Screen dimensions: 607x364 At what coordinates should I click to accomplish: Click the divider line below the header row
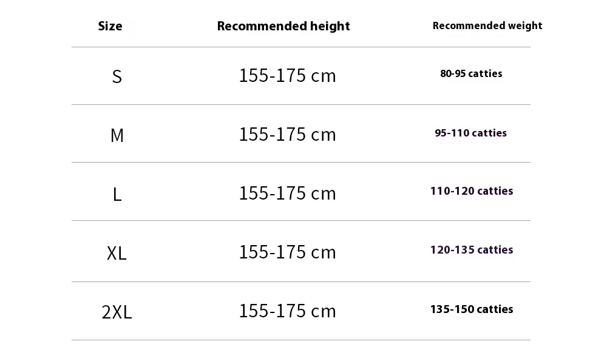tap(301, 47)
